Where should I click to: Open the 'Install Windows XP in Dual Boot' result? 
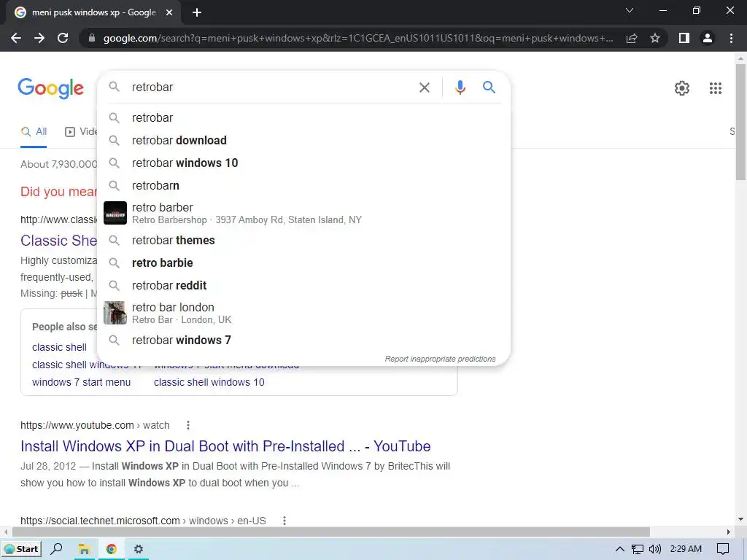click(x=225, y=446)
